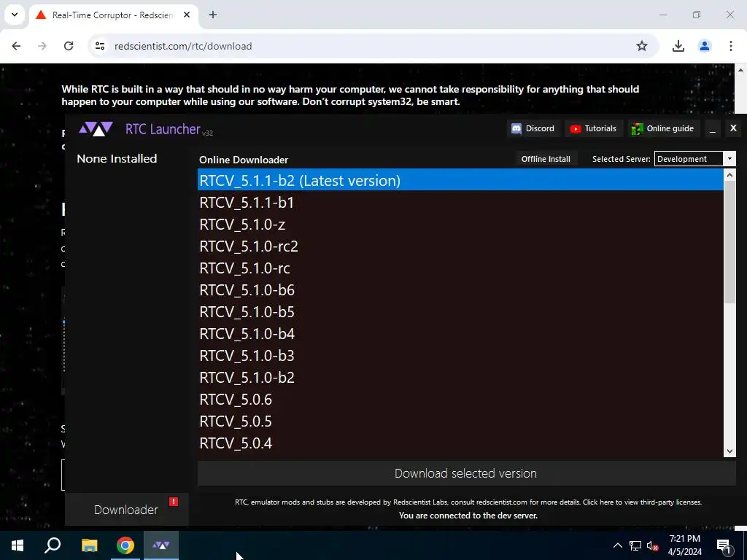Open the Discord link in RTC Launcher
The width and height of the screenshot is (747, 560).
533,128
